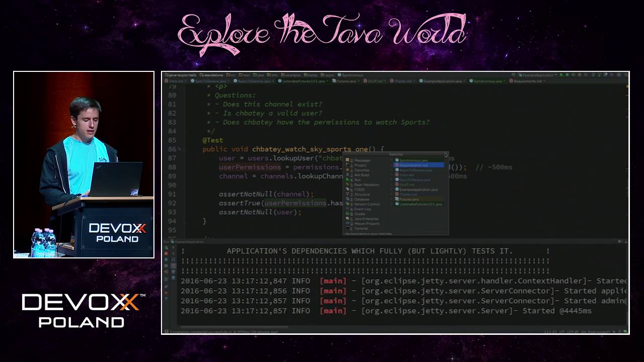The height and width of the screenshot is (362, 644).
Task: Click the Run console horizontal scrollbar
Action: pyautogui.click(x=234, y=327)
